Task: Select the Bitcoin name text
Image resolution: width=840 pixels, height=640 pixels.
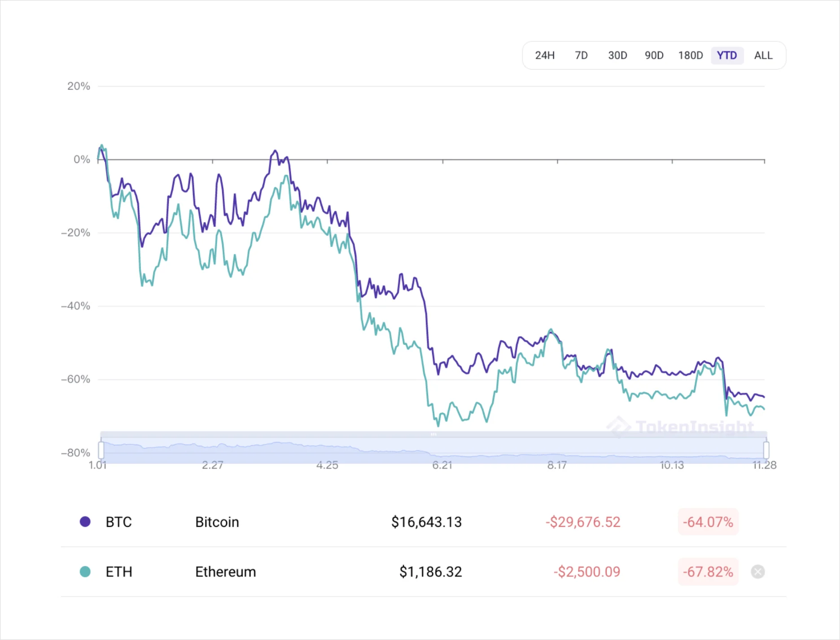Action: pyautogui.click(x=217, y=522)
